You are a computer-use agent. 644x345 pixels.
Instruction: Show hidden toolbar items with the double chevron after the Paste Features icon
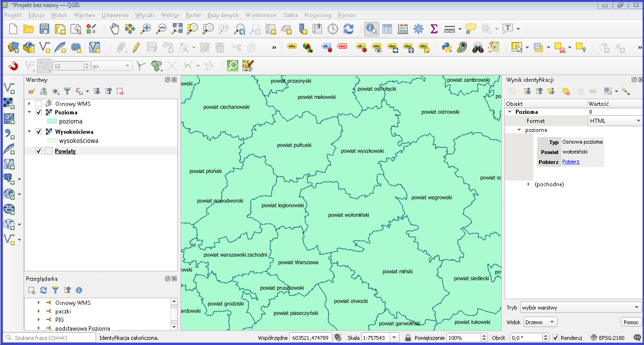(274, 47)
